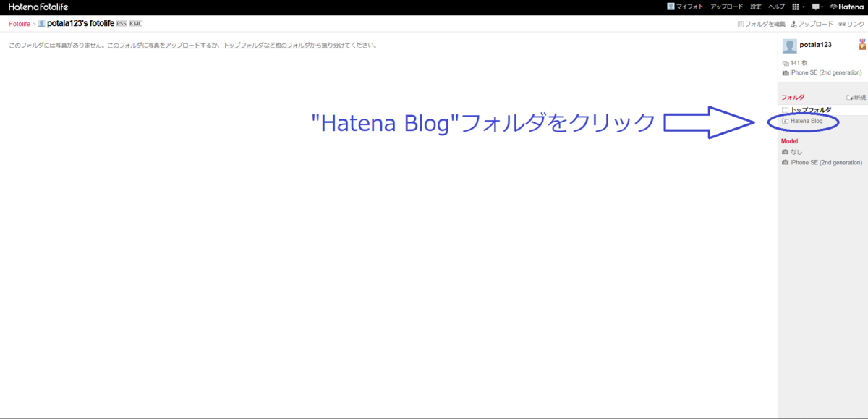Click iPhone SE (2nd generation) under Model

click(822, 163)
